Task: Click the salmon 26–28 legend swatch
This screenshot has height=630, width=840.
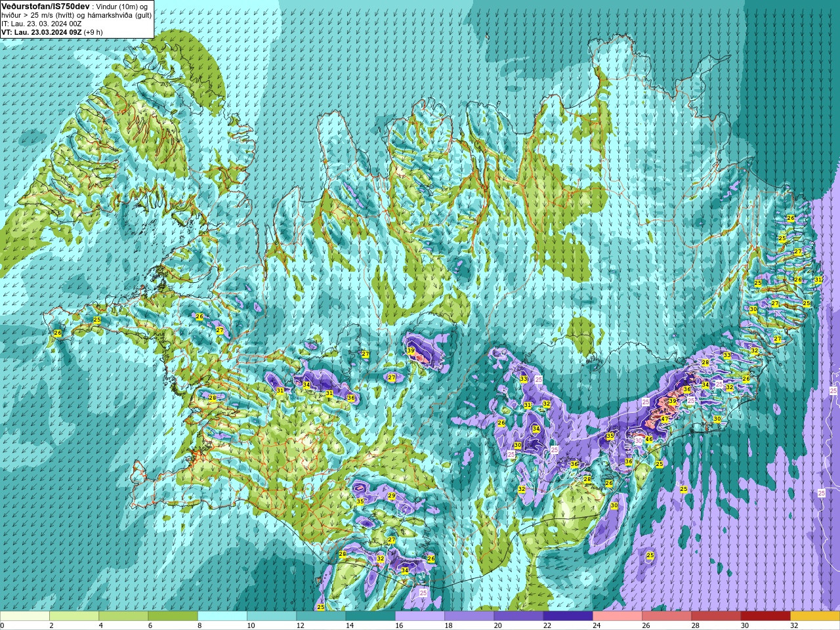Action: click(x=667, y=616)
